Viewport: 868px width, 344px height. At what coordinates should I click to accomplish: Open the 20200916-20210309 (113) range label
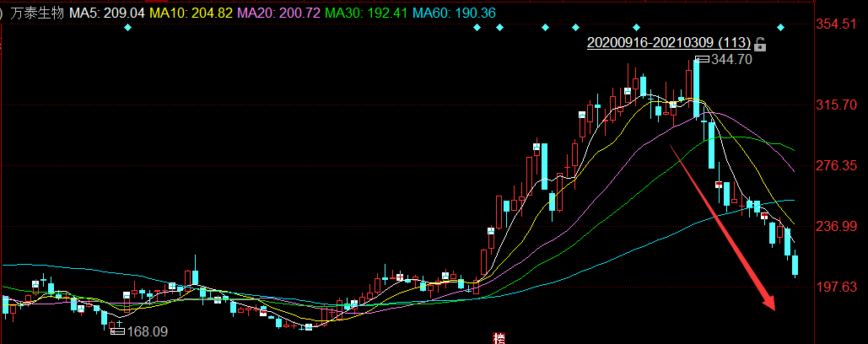(x=669, y=43)
